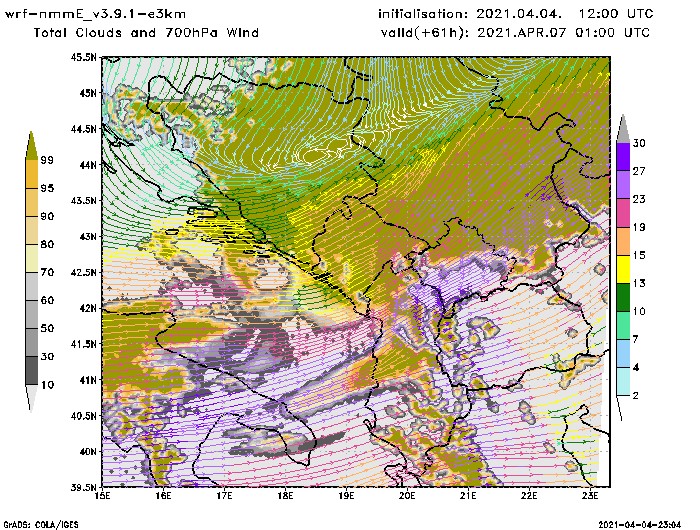The width and height of the screenshot is (700, 530).
Task: Click the 17E longitude label
Action: point(225,496)
